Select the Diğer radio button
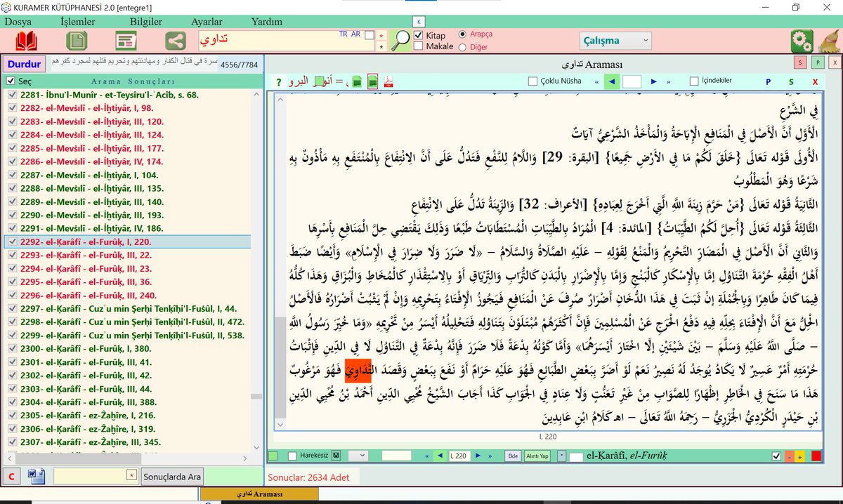 pyautogui.click(x=462, y=47)
